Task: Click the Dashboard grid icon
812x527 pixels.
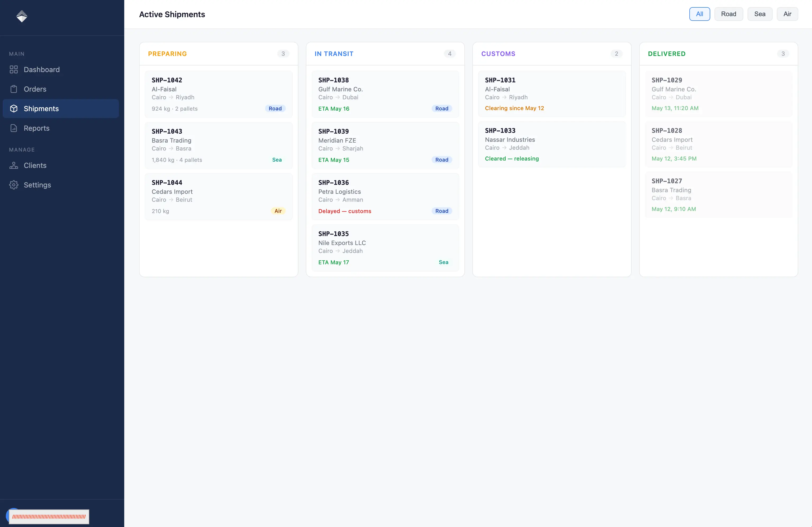Action: (x=14, y=69)
